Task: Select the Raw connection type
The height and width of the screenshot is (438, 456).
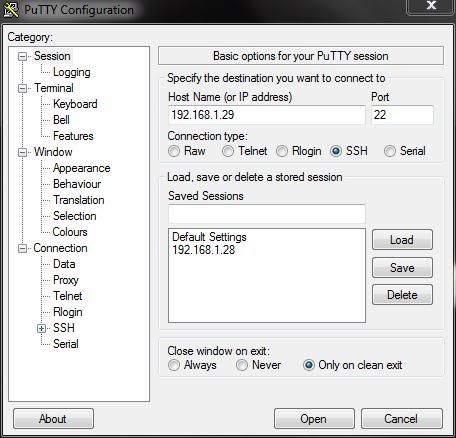Action: pyautogui.click(x=174, y=151)
